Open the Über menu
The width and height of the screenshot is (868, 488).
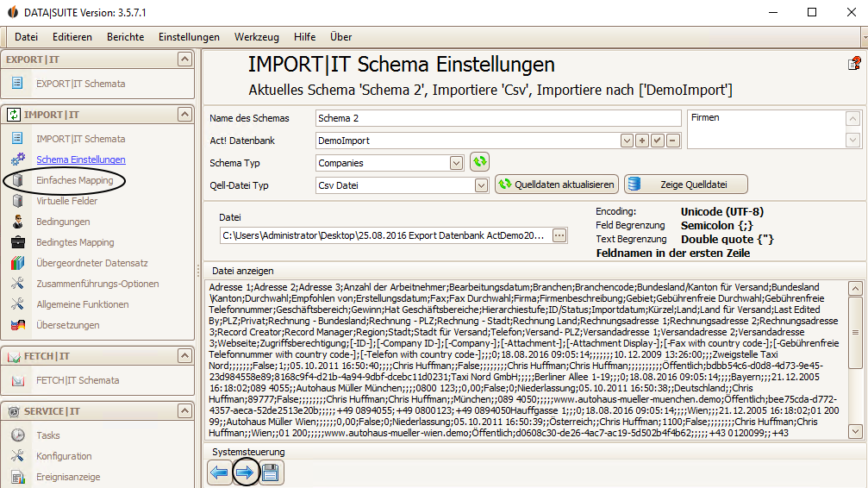340,36
